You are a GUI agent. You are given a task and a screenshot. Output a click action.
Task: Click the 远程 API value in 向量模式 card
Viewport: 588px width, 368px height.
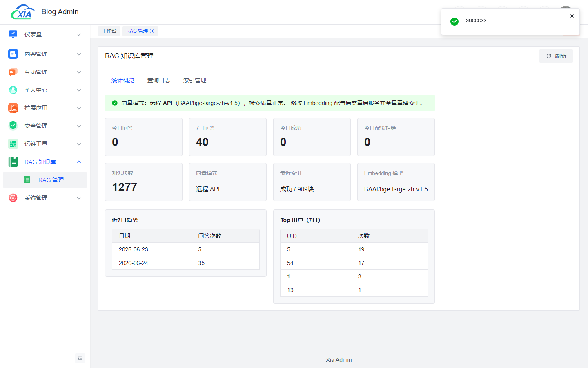pos(208,189)
